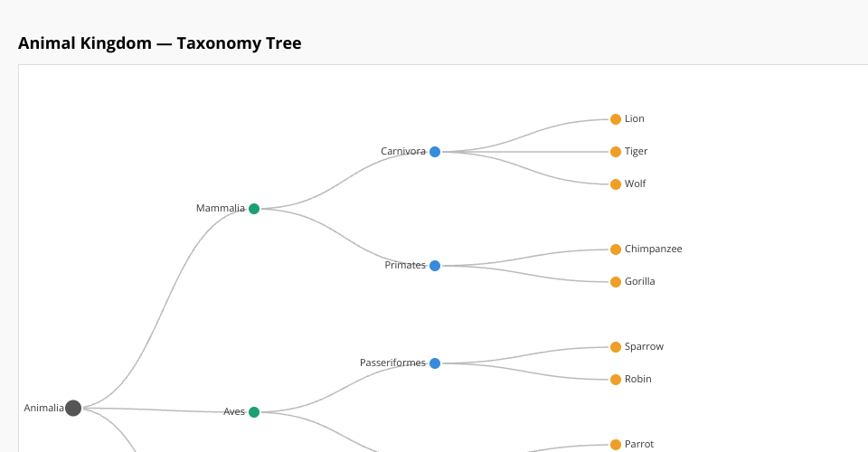
Task: Collapse the Animalia root node
Action: point(73,408)
